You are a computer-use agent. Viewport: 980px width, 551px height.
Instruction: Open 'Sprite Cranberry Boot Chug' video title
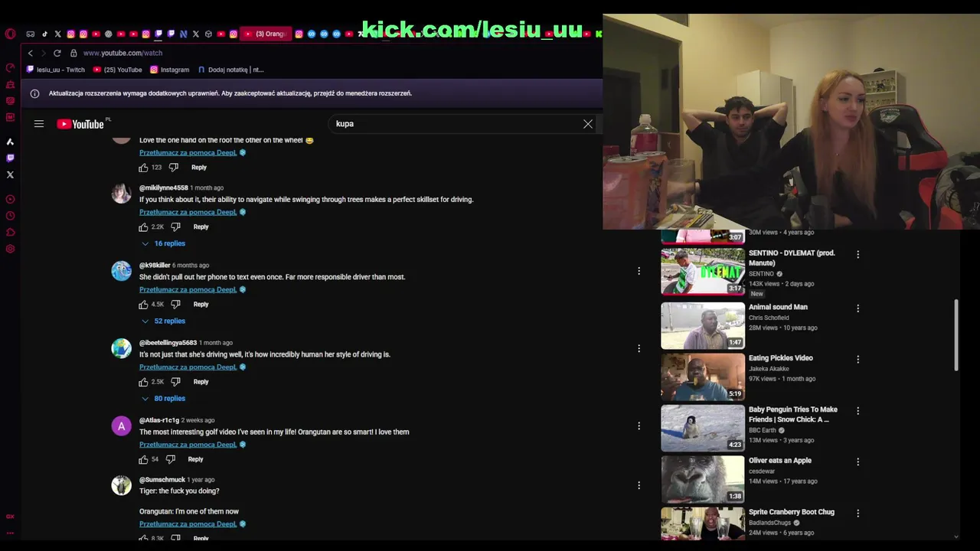click(792, 512)
